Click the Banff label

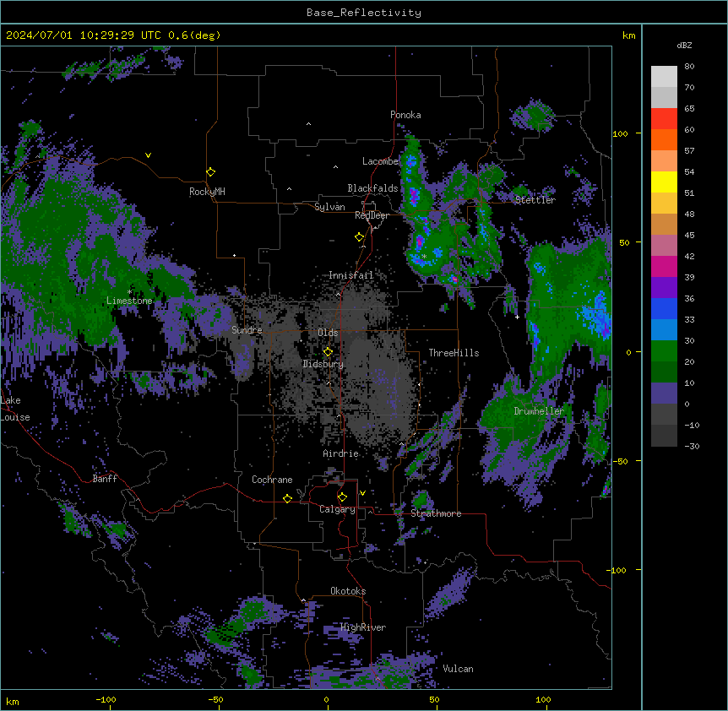click(105, 479)
